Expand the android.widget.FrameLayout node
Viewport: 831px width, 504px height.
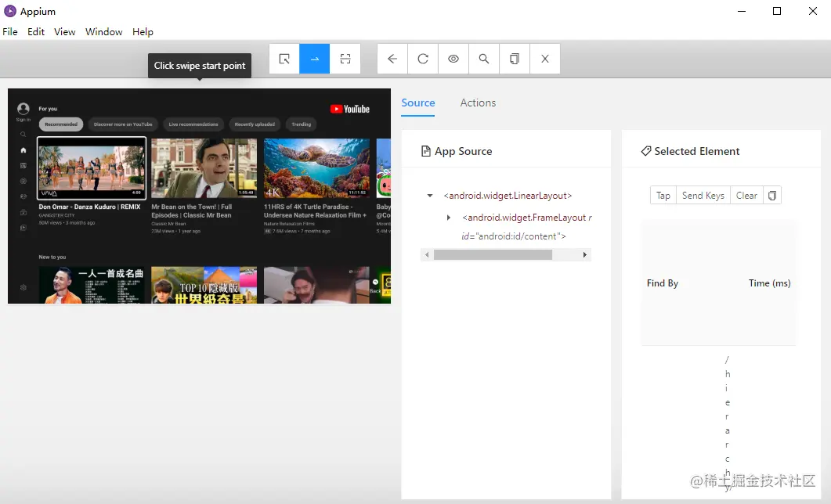pos(449,218)
